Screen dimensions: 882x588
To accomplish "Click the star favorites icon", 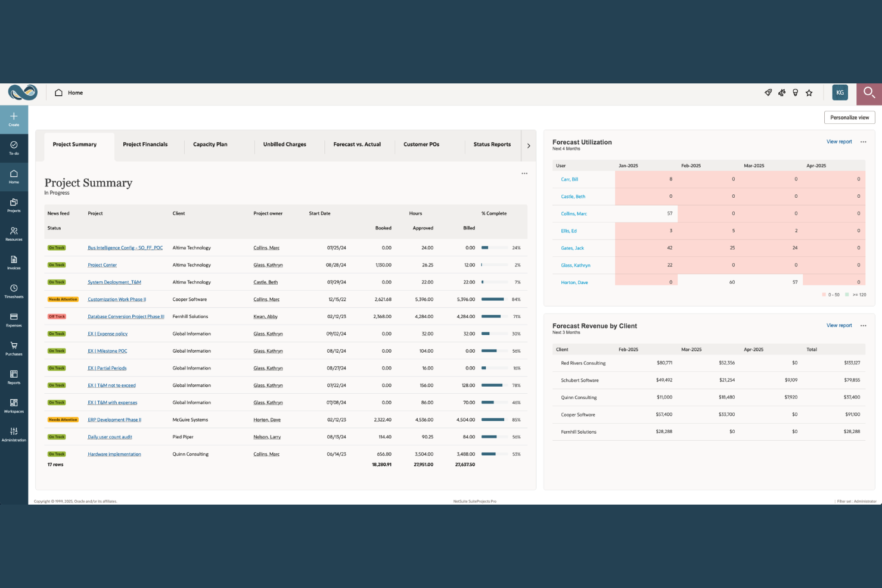I will tap(809, 92).
